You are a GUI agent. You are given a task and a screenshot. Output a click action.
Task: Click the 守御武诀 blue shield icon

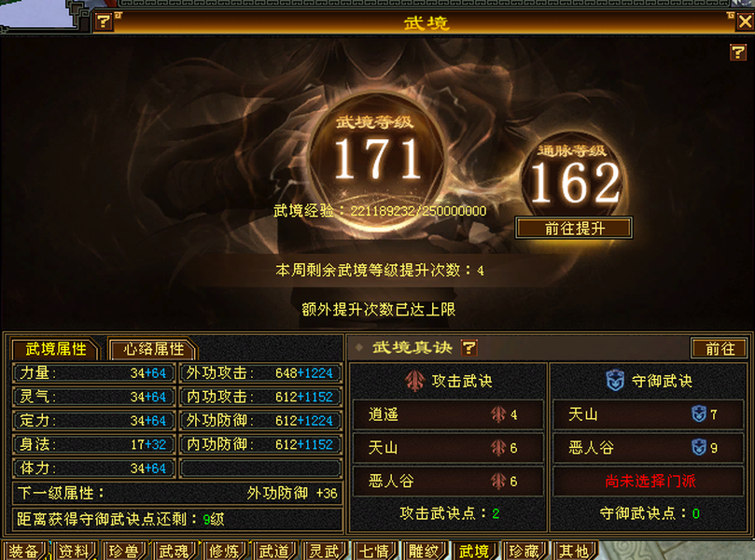615,381
